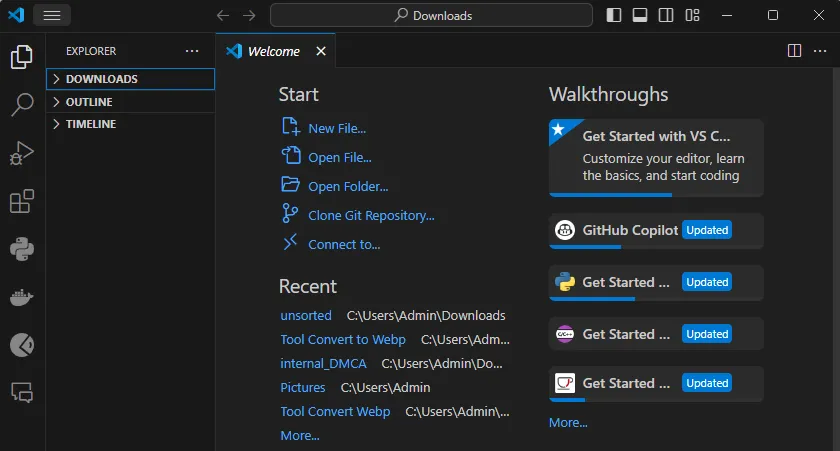Click the VS Code logo in title bar
The width and height of the screenshot is (840, 451).
click(x=16, y=15)
